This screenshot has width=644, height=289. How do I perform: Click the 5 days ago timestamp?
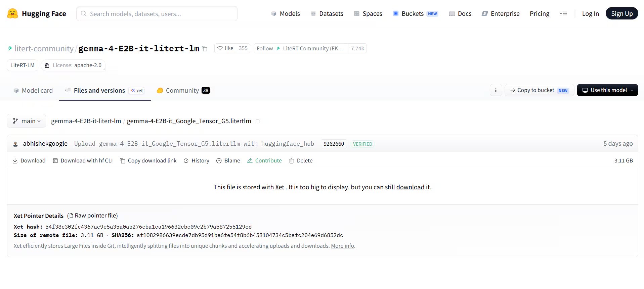(618, 144)
